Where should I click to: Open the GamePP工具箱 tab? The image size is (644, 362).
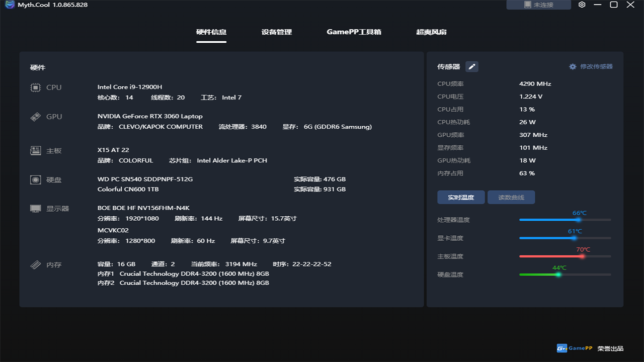coord(354,31)
